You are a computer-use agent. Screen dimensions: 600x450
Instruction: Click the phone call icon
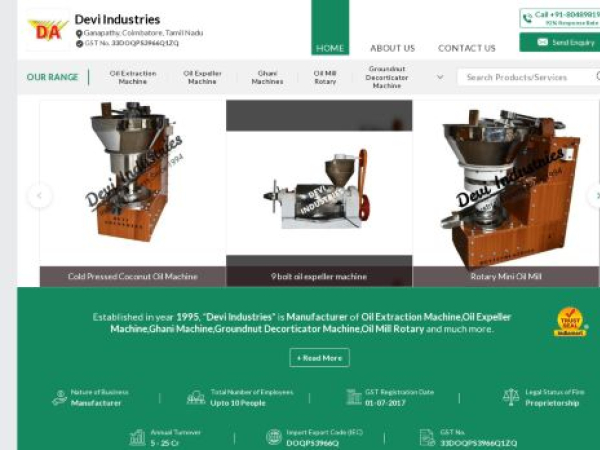point(527,18)
